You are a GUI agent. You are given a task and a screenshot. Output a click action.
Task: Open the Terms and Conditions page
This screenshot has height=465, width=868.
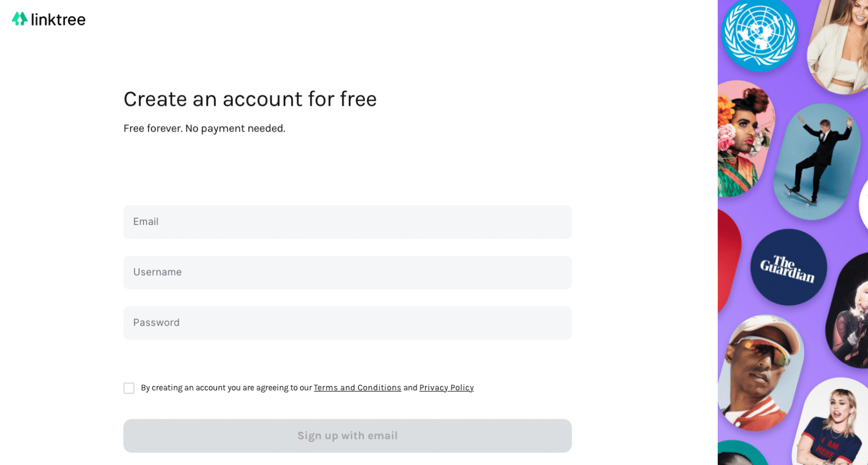pyautogui.click(x=357, y=388)
